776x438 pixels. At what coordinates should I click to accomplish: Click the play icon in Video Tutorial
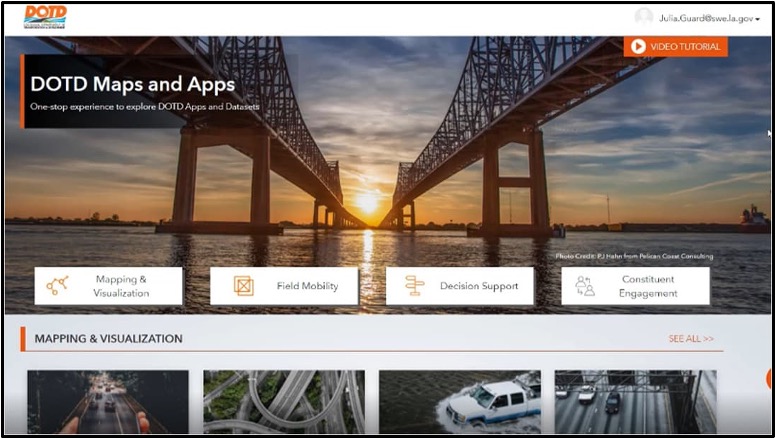(x=638, y=47)
